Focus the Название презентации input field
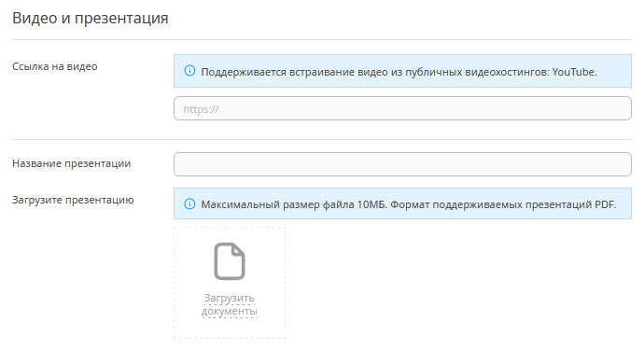This screenshot has height=350, width=644. [402, 164]
